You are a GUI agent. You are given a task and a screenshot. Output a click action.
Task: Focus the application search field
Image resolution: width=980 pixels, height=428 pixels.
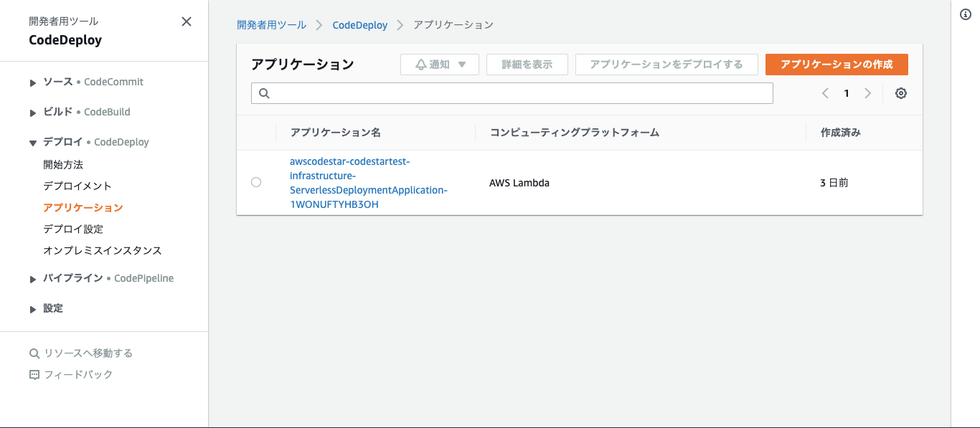512,93
